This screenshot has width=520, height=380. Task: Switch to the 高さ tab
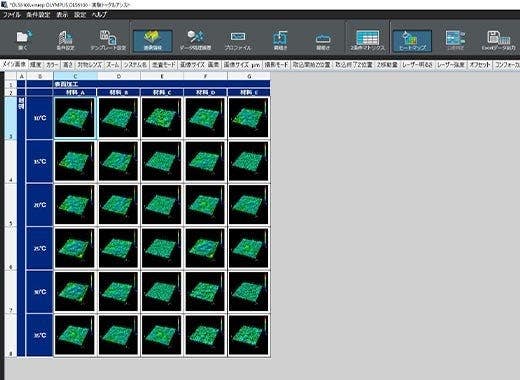coord(68,65)
